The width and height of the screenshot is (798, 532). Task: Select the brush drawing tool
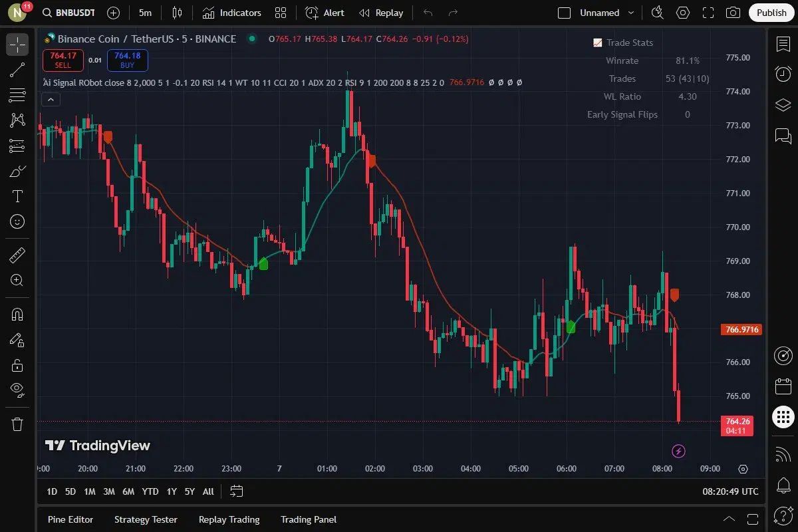[x=17, y=171]
